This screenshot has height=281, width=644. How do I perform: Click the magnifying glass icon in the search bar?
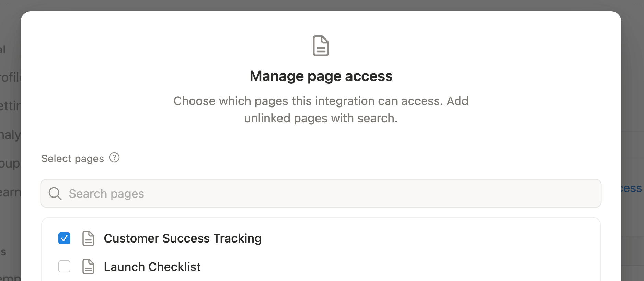coord(55,194)
